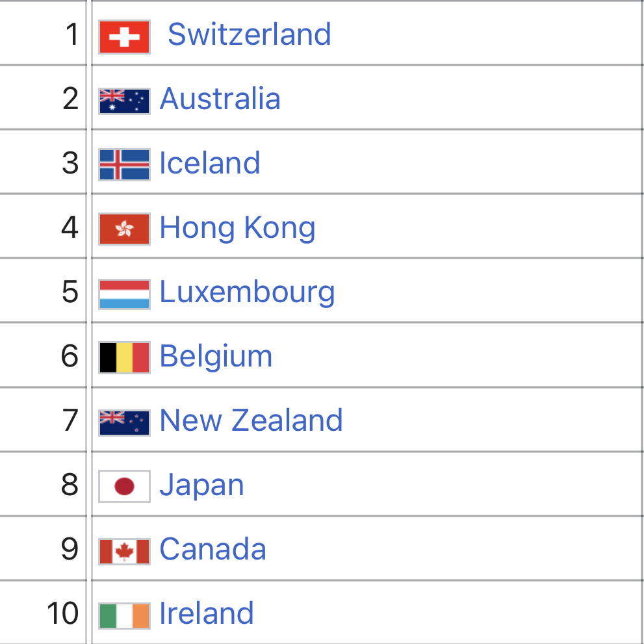This screenshot has width=644, height=644.
Task: Follow the Canada link
Action: coord(213,549)
